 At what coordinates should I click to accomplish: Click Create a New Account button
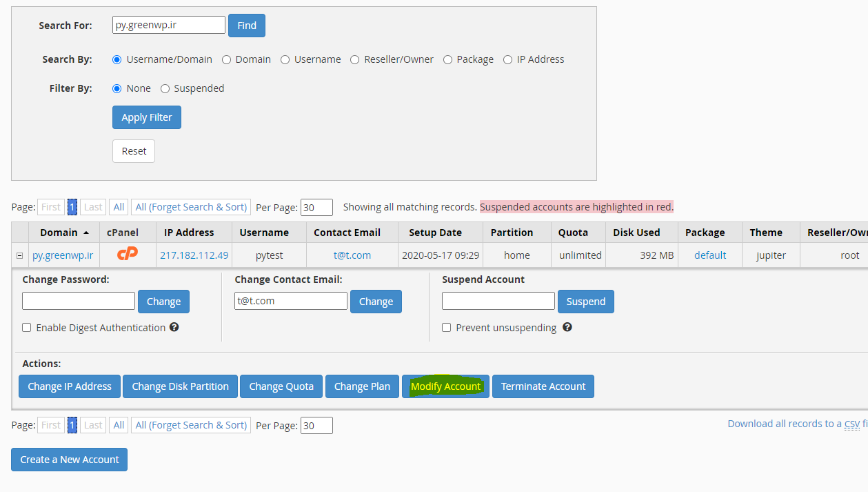click(70, 460)
